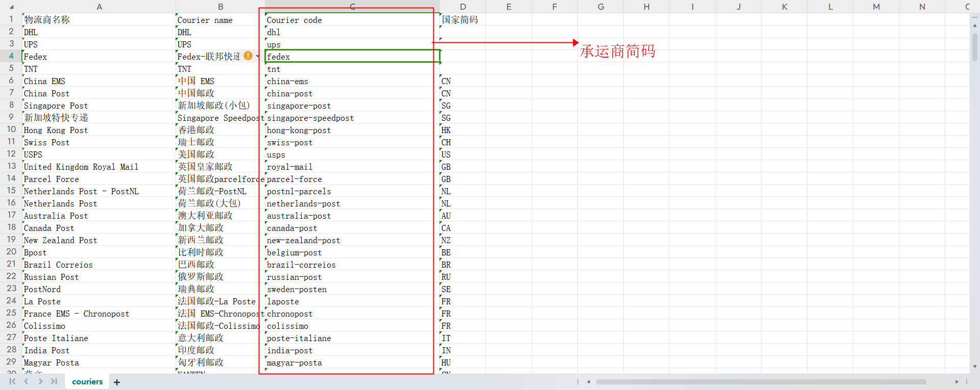Select the 香港邮政 cell
This screenshot has width=980, height=390.
tap(220, 129)
